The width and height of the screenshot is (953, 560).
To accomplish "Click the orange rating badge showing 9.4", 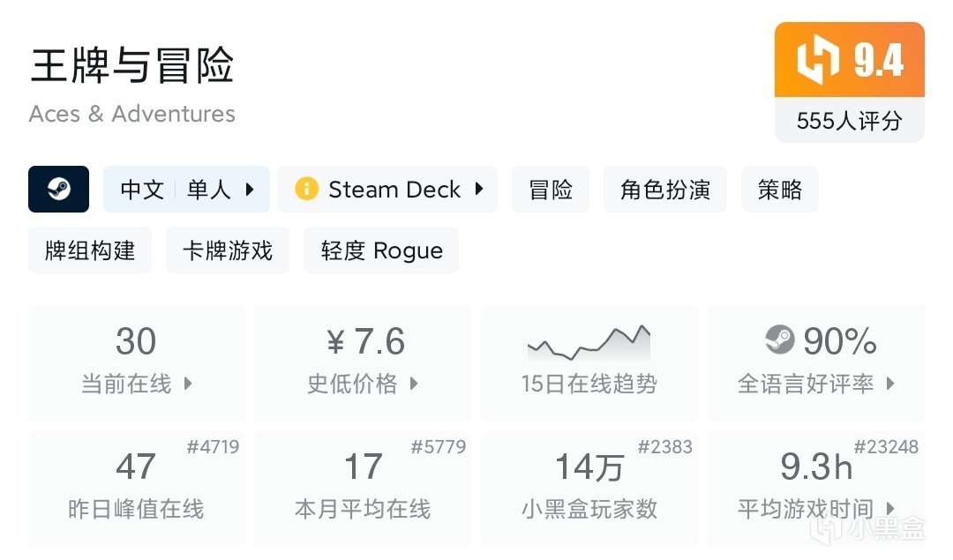I will 849,60.
